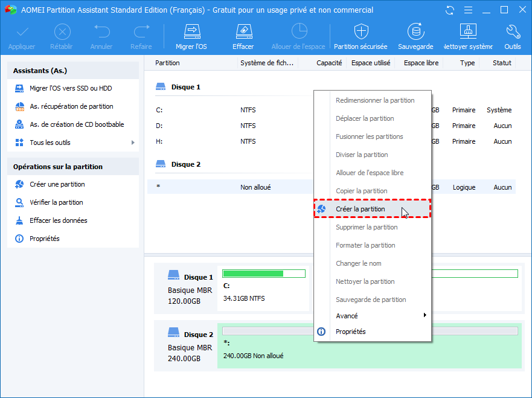The height and width of the screenshot is (398, 532).
Task: Select Redimensionner la partition menu entry
Action: (x=373, y=100)
